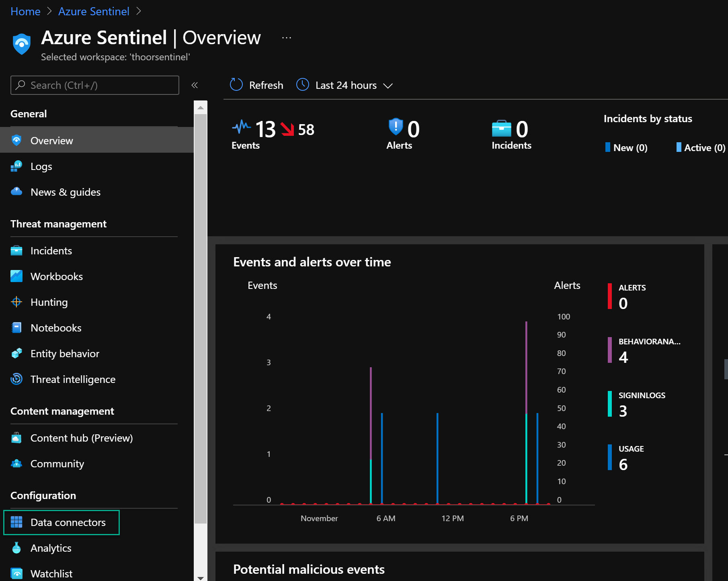The height and width of the screenshot is (581, 728).
Task: Click the Refresh circular arrow icon
Action: (x=236, y=85)
